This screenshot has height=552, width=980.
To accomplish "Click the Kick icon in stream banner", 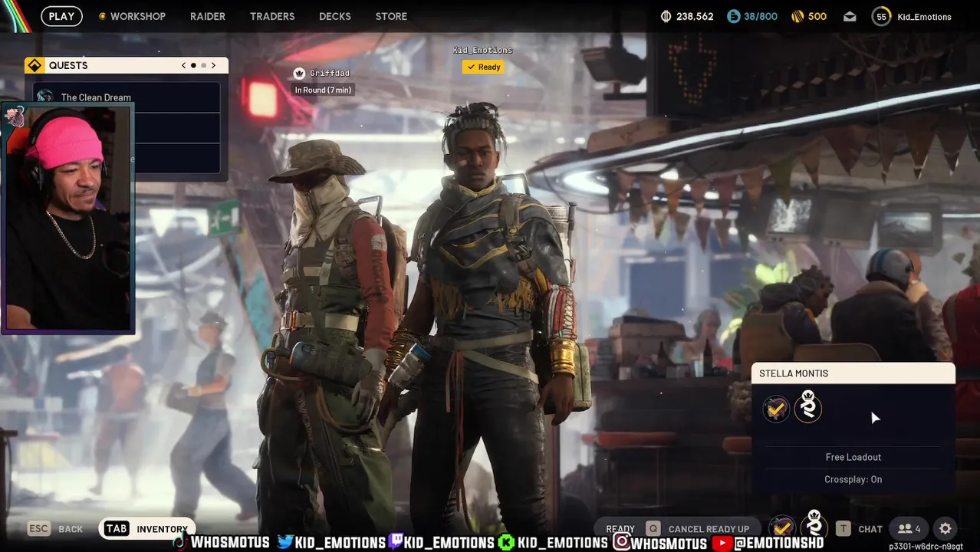I will tap(507, 543).
